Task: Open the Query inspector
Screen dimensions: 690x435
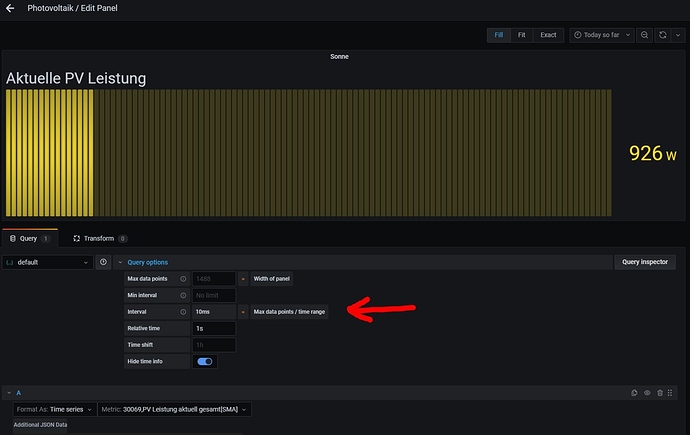Action: coord(645,262)
